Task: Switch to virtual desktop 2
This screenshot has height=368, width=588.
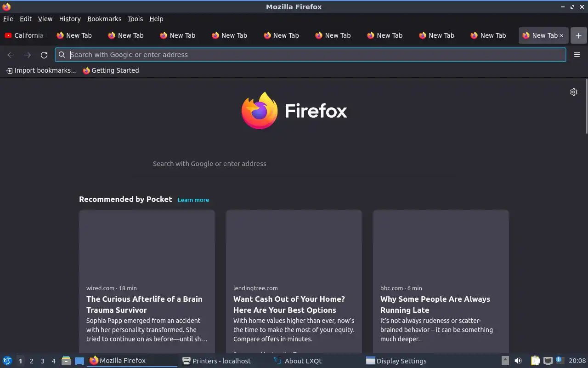Action: [x=31, y=361]
